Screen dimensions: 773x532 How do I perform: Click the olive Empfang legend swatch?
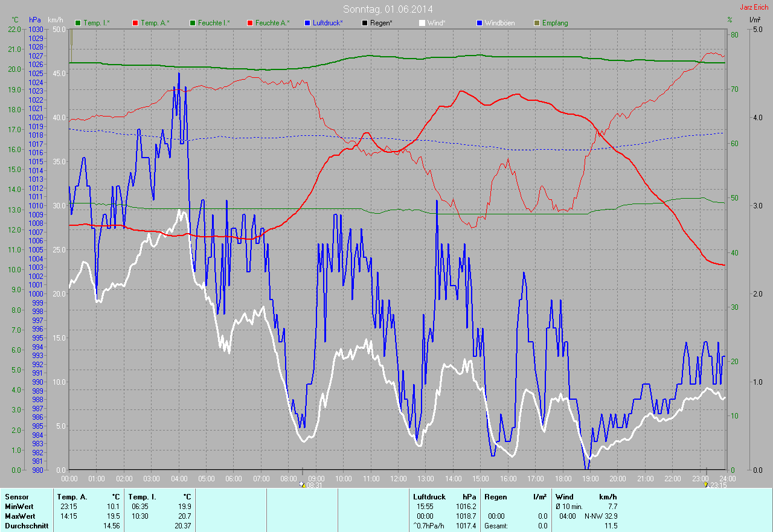click(x=537, y=23)
